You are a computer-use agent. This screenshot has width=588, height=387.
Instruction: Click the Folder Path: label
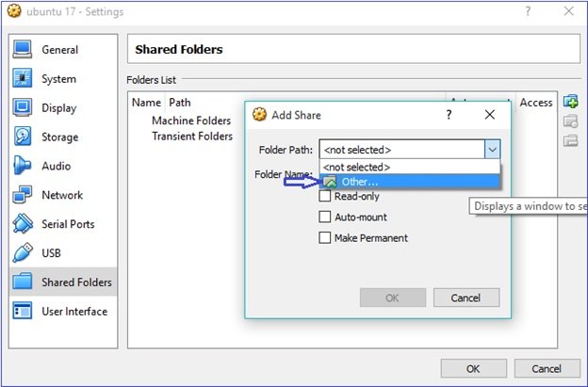(x=286, y=150)
